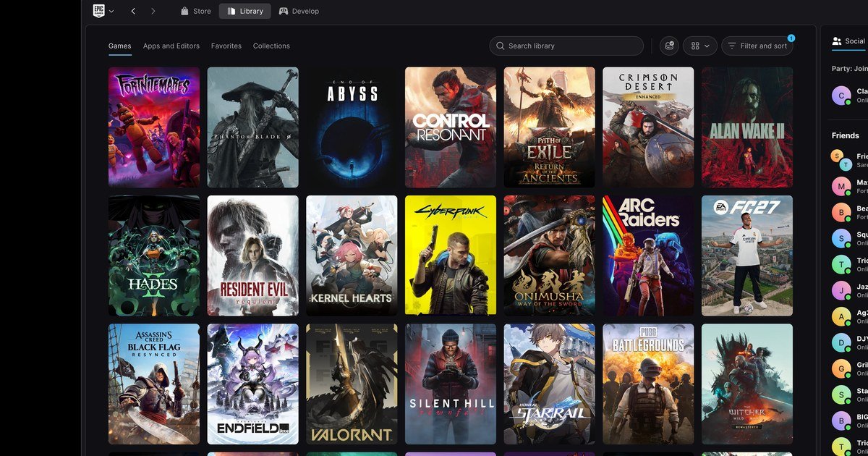Open the Favorites tab
This screenshot has height=456, width=868.
[x=226, y=46]
